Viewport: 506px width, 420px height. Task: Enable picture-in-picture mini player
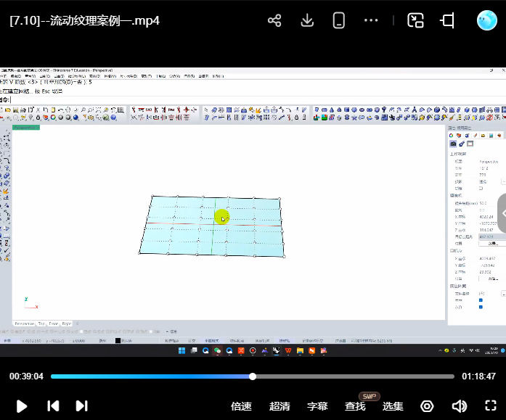pyautogui.click(x=415, y=20)
